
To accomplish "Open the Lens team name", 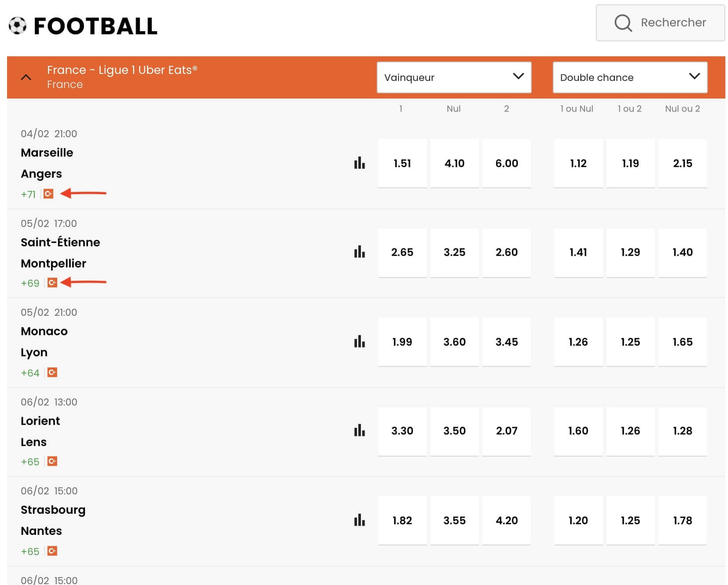I will 33,442.
